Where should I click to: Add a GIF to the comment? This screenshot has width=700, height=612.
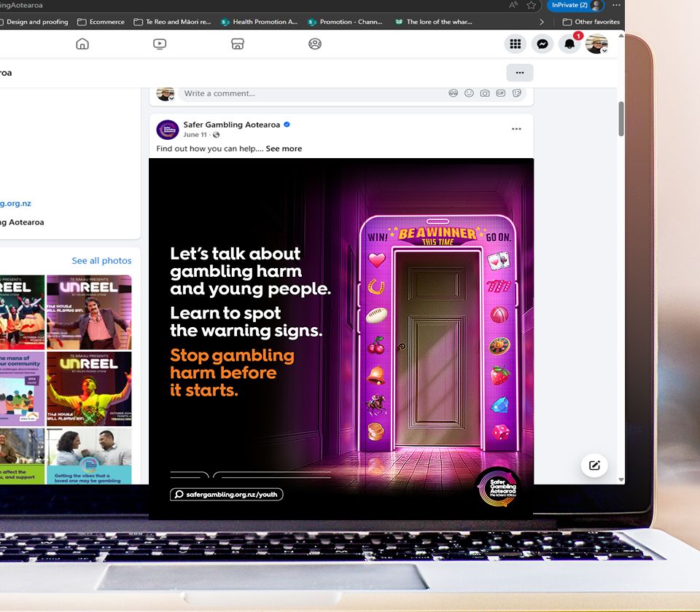(x=501, y=93)
